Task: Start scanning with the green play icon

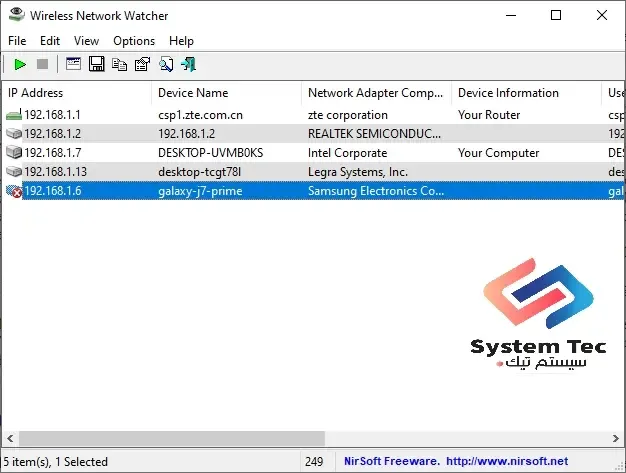Action: (20, 64)
